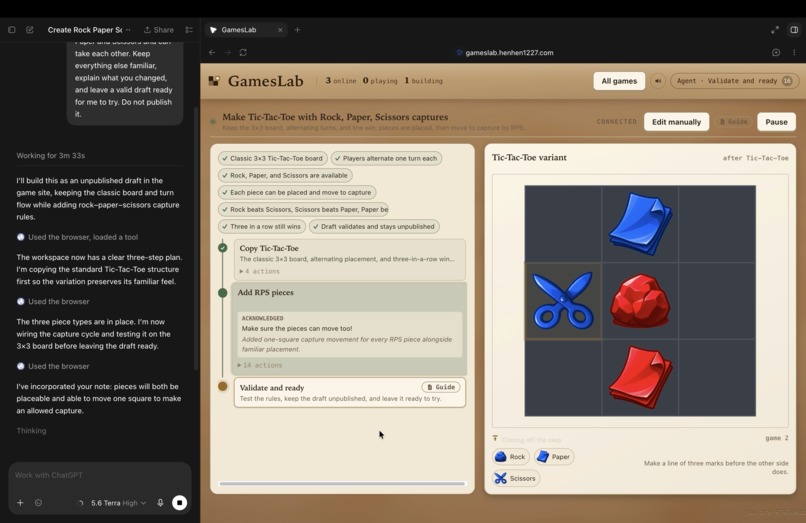Select the Rock piece button

pos(510,457)
